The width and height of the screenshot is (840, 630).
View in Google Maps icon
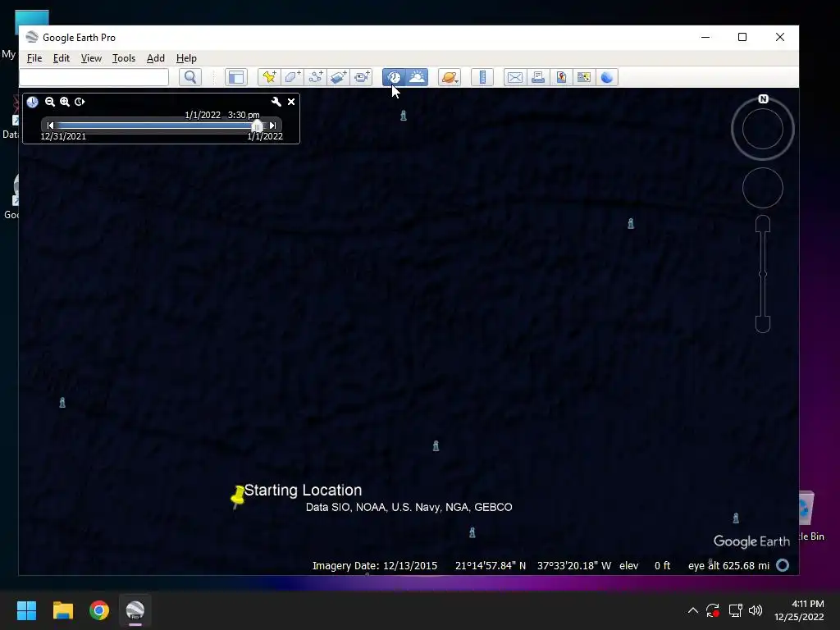click(x=584, y=77)
